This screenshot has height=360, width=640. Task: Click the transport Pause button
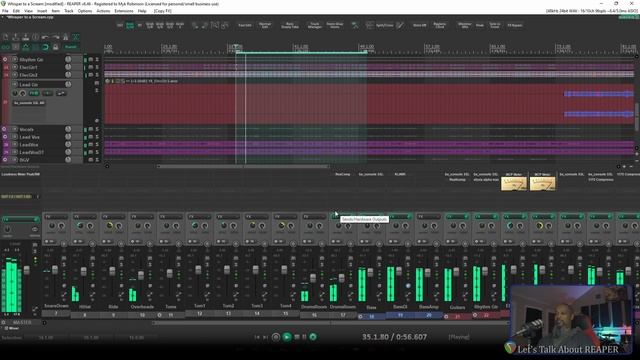[x=304, y=337]
